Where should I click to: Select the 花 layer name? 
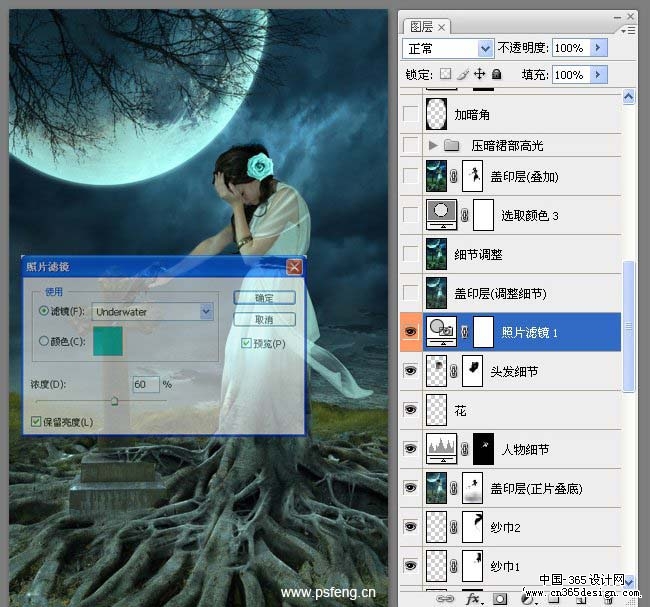(461, 410)
